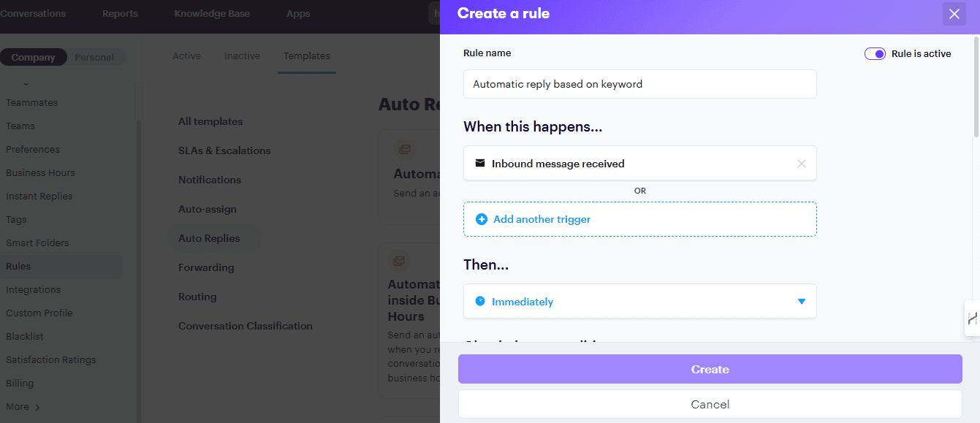Click the clock icon beside Immediately
The height and width of the screenshot is (423, 980).
click(482, 301)
